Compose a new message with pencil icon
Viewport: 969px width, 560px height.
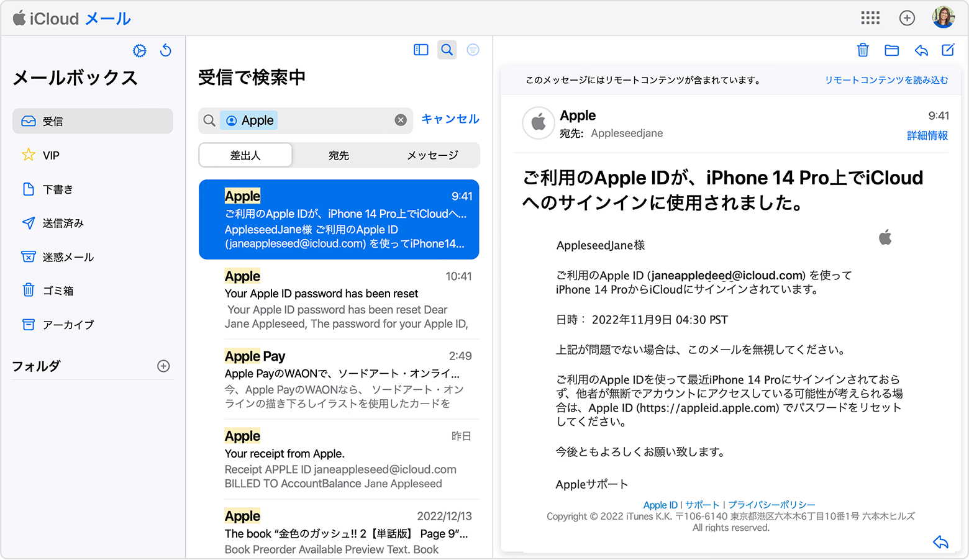tap(948, 50)
